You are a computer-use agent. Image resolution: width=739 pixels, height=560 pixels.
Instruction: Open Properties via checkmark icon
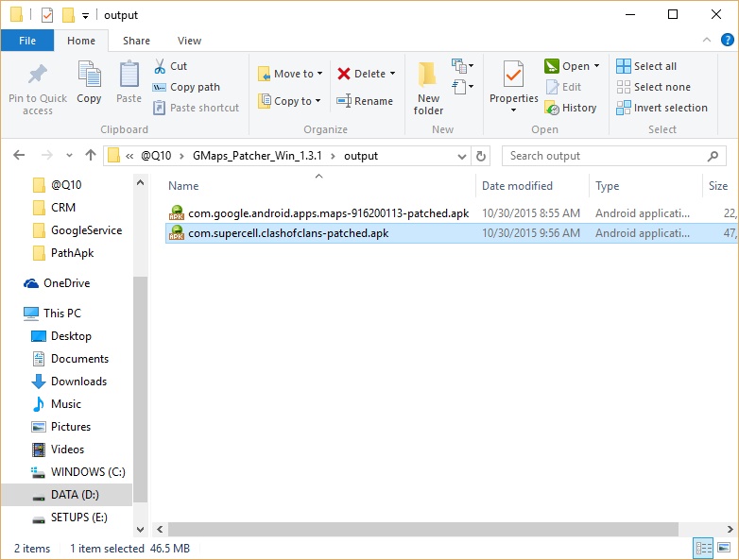pos(513,75)
